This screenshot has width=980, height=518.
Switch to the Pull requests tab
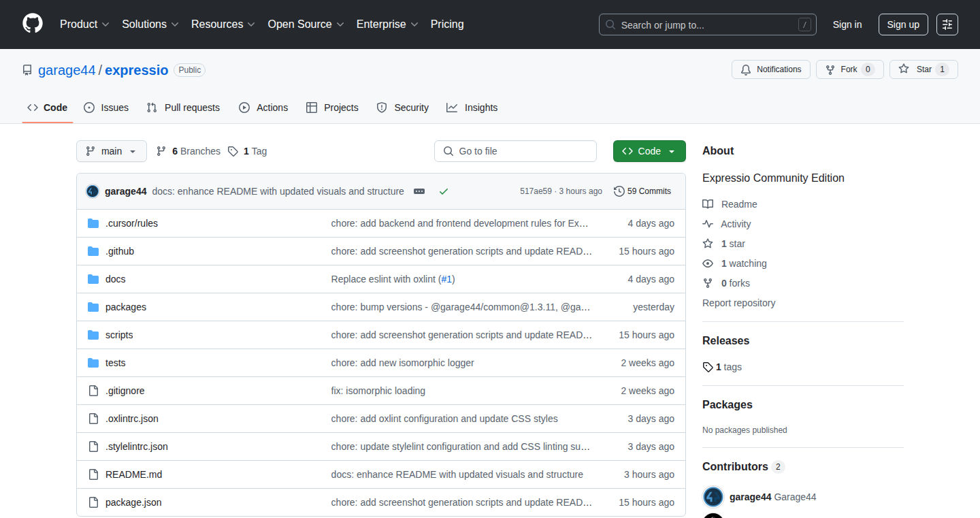click(184, 108)
